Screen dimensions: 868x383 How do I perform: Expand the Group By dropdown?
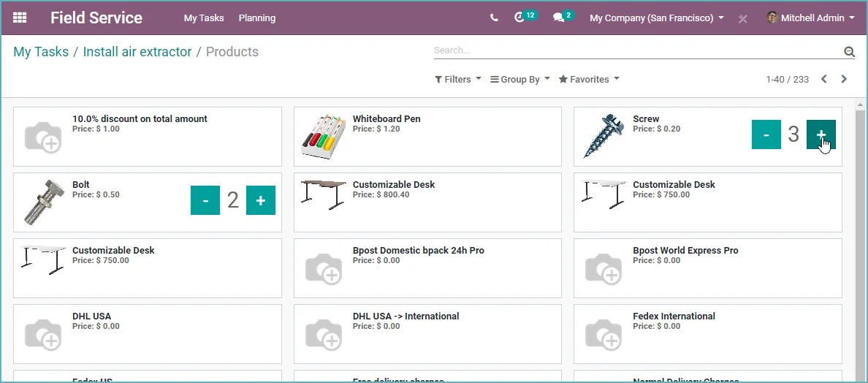pyautogui.click(x=520, y=79)
